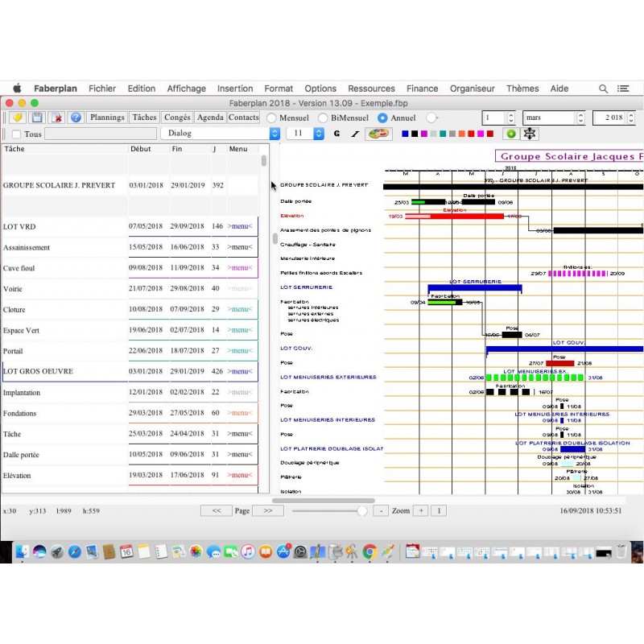Click the floppy disk save icon
This screenshot has width=644, height=644.
pyautogui.click(x=37, y=118)
